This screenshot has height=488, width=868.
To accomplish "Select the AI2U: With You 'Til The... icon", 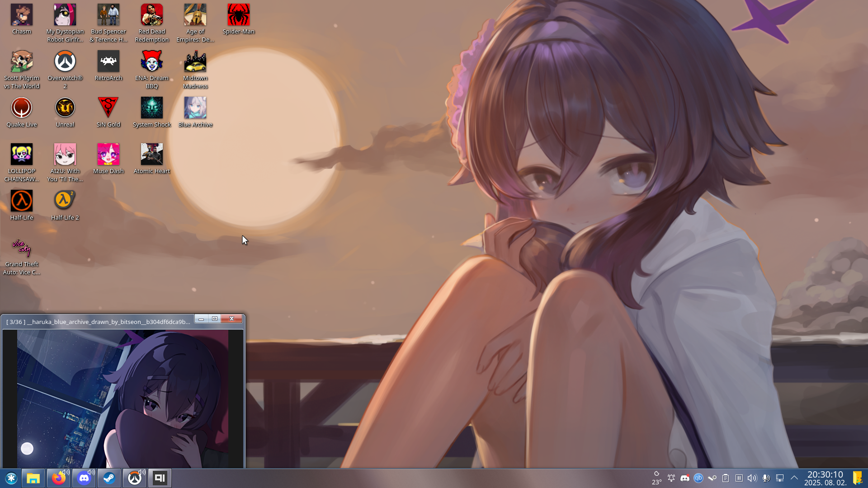I will [65, 163].
